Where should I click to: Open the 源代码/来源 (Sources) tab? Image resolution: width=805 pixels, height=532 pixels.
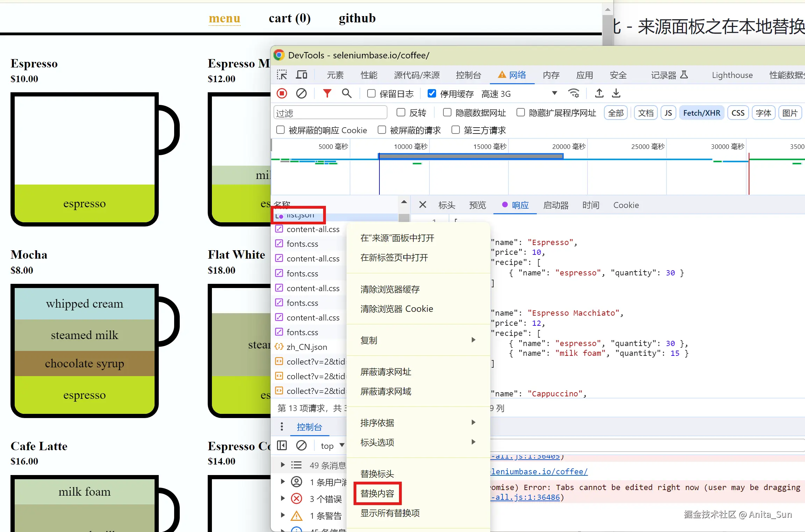click(x=416, y=75)
